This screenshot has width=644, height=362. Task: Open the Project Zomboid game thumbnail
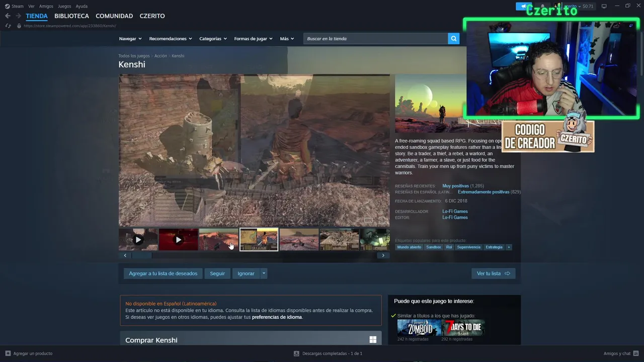(x=419, y=328)
